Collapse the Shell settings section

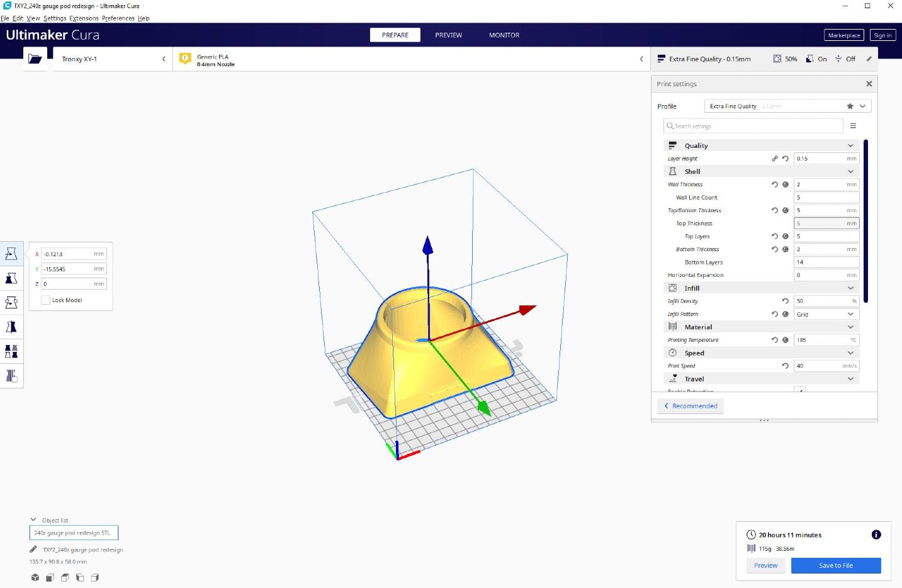pos(850,171)
